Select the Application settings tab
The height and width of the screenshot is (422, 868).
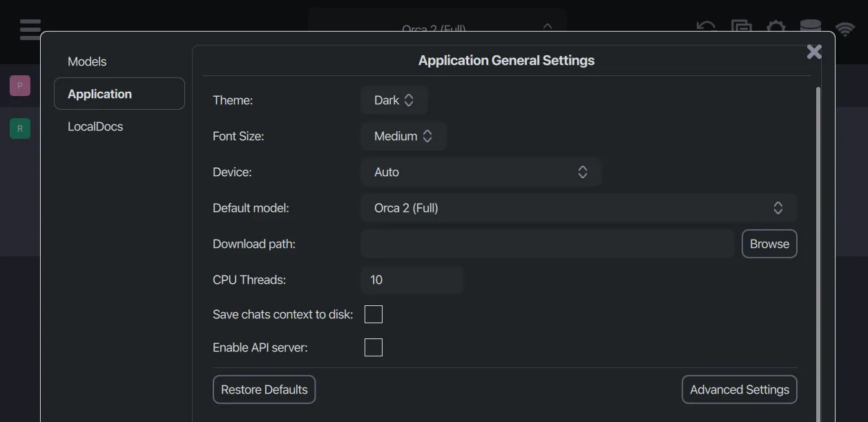coord(119,94)
